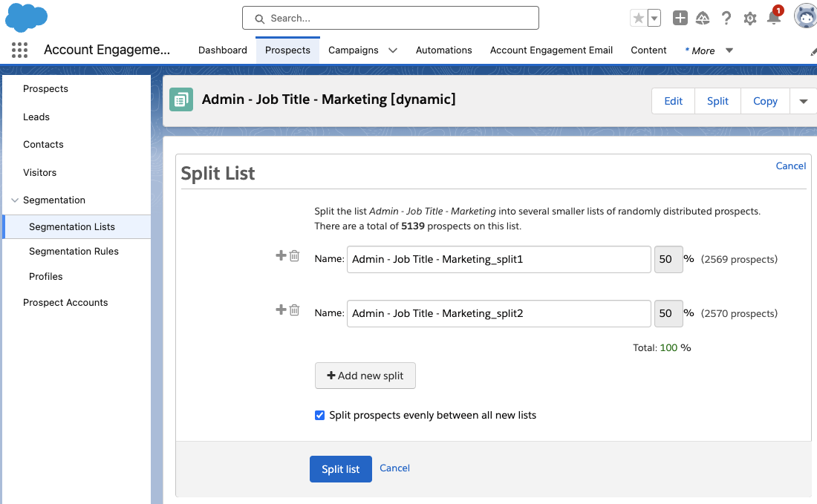
Task: Click the "(2570 prospects)" text
Action: click(739, 313)
